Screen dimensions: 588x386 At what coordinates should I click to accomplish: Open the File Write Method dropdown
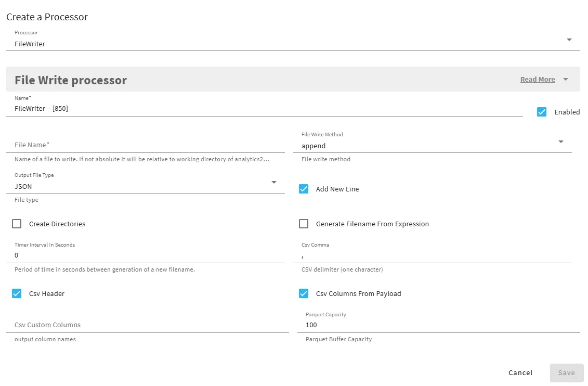coord(433,143)
